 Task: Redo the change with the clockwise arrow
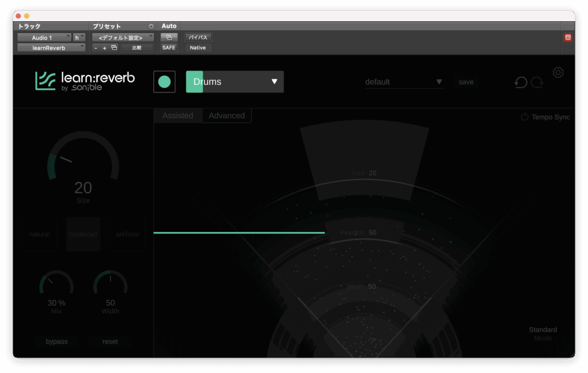[537, 82]
